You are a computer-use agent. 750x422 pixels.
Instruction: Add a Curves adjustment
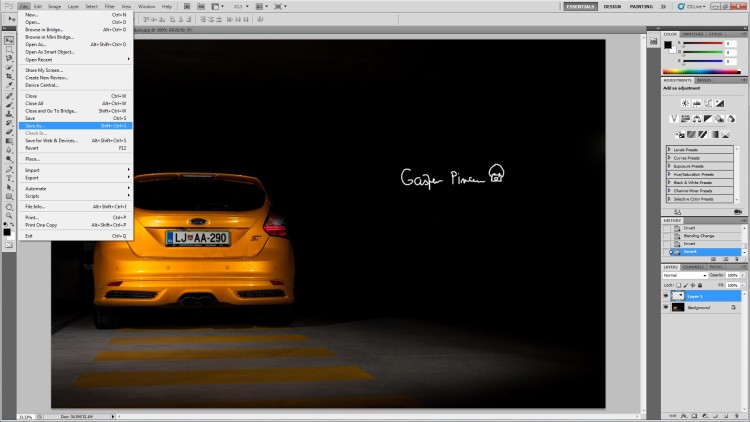(708, 103)
